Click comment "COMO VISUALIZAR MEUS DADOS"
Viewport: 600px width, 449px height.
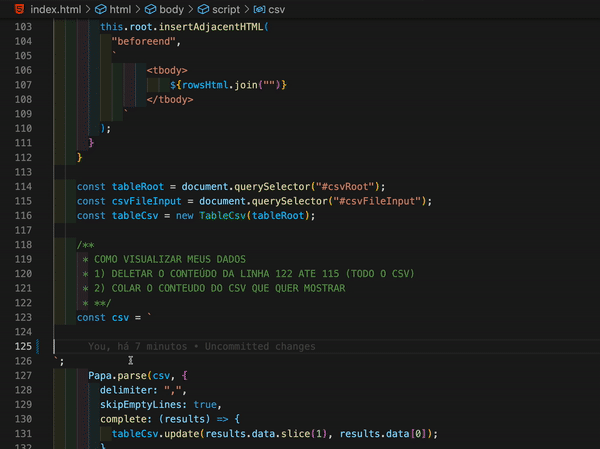(170, 260)
